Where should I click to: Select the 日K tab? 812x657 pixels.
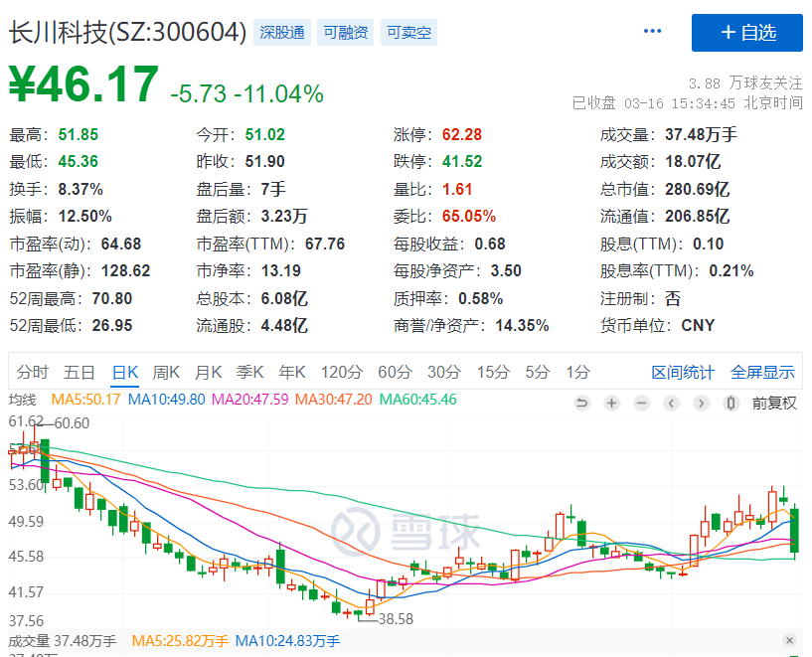(125, 372)
